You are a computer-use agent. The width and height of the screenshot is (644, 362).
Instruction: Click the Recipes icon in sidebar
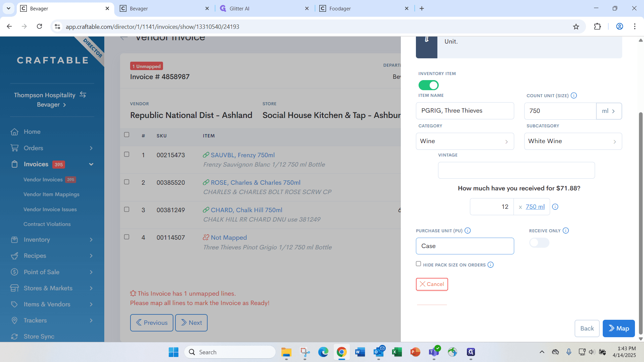[x=14, y=256]
